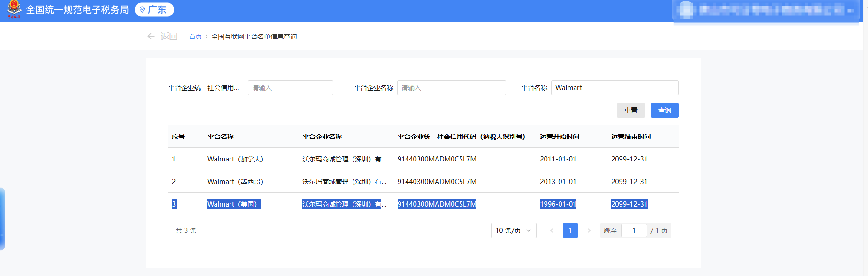Open the 广东 region selector
This screenshot has width=868, height=276.
pos(154,10)
